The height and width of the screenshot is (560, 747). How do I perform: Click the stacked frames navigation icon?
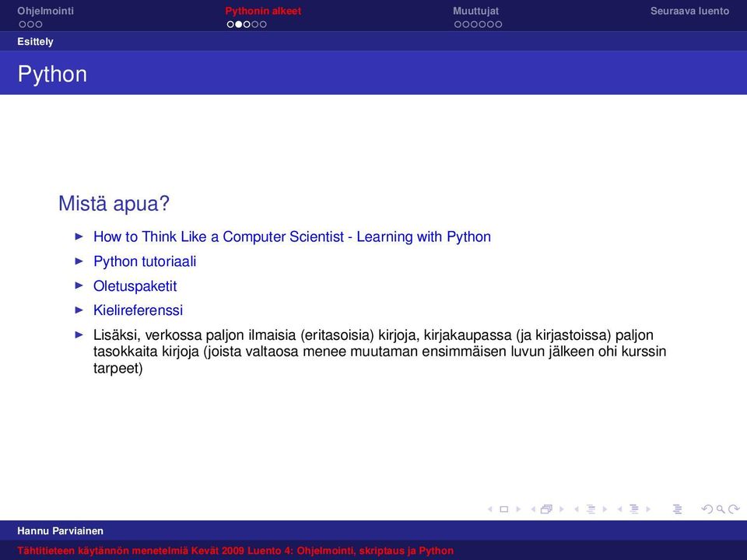click(546, 509)
